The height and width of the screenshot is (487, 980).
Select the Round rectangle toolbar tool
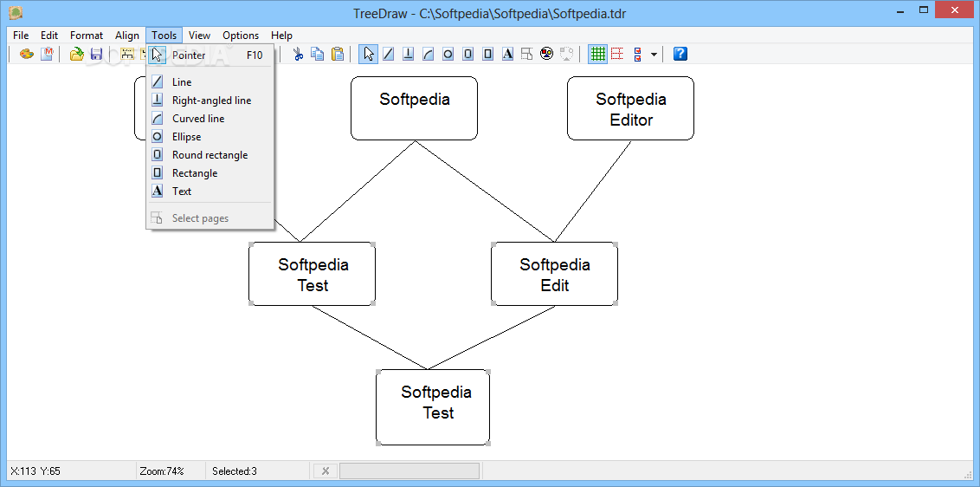[x=467, y=54]
